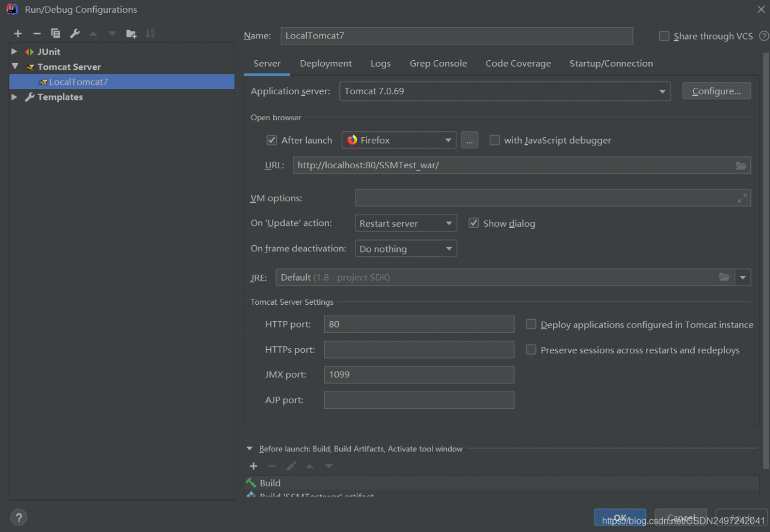Open help with question mark icon
This screenshot has width=770, height=532.
(x=19, y=517)
